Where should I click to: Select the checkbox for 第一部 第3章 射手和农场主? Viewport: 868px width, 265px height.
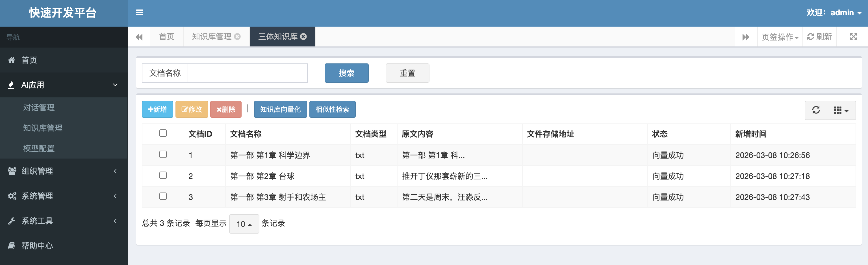tap(163, 196)
